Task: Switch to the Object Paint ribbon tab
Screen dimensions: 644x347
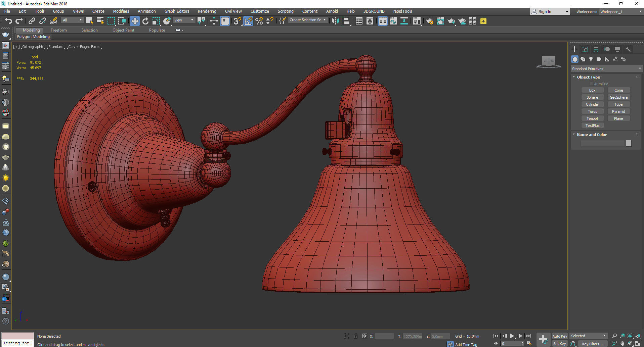Action: 123,30
